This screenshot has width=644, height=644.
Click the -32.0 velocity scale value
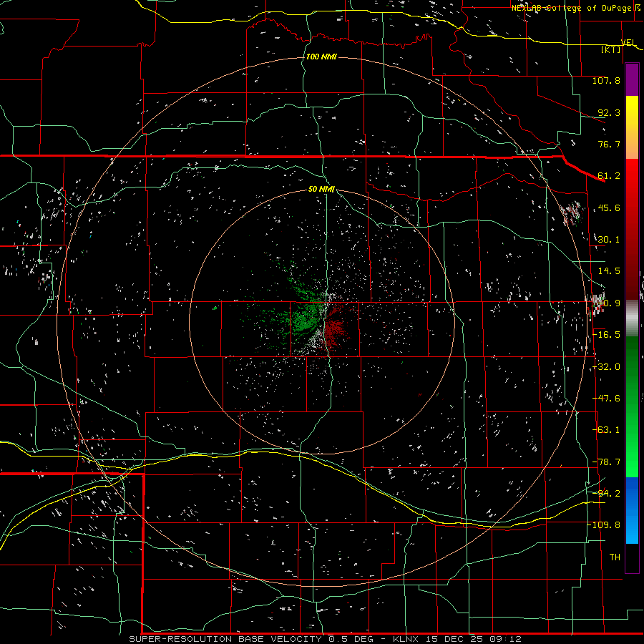[x=606, y=367]
